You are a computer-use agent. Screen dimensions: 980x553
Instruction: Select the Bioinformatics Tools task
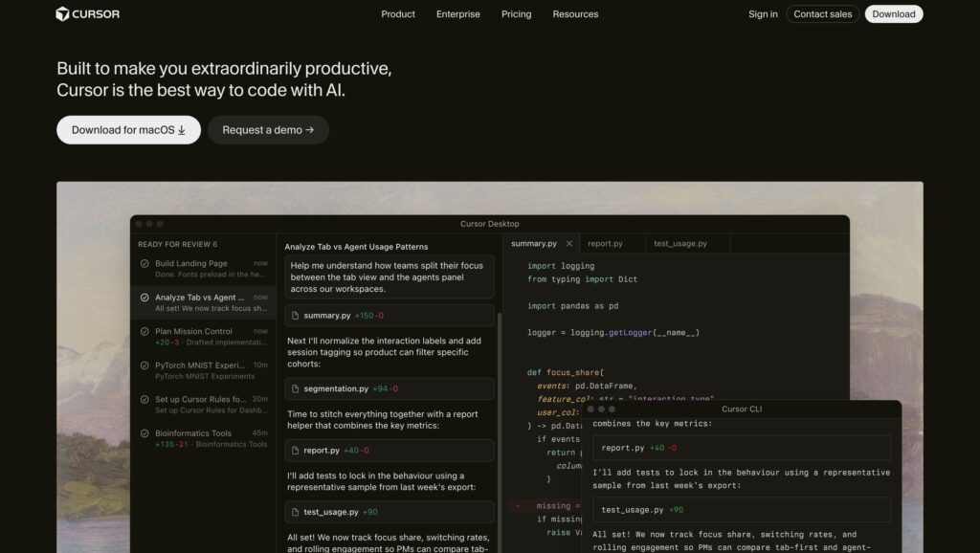pyautogui.click(x=203, y=438)
